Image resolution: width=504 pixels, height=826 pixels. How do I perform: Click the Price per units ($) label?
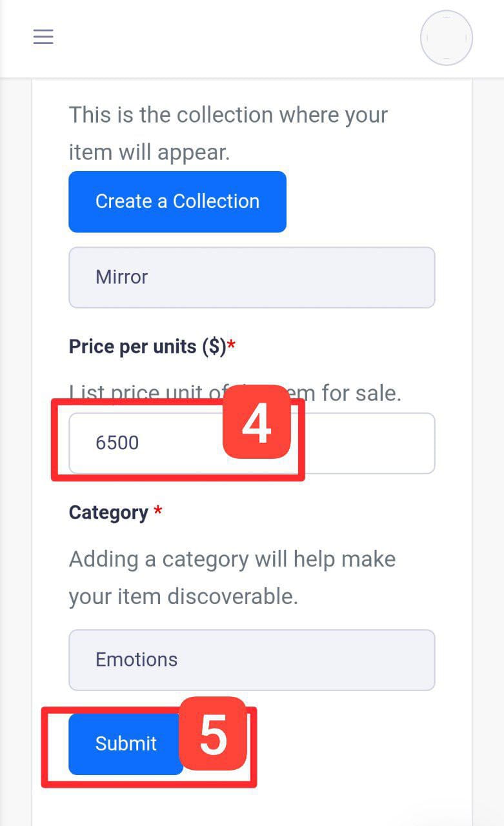tap(147, 347)
